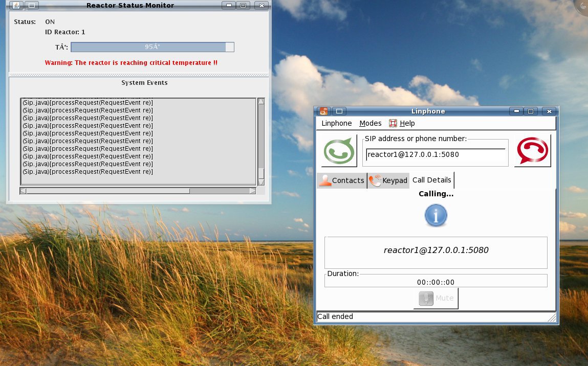Click the 'ON' status value
Viewport: 588px width, 366px height.
[x=50, y=22]
